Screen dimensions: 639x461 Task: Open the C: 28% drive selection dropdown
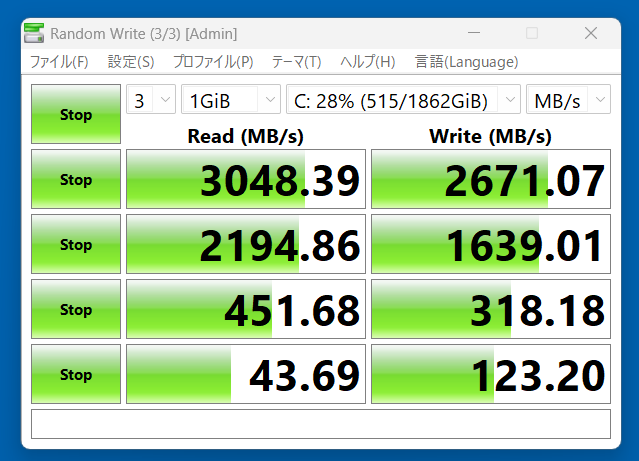403,100
